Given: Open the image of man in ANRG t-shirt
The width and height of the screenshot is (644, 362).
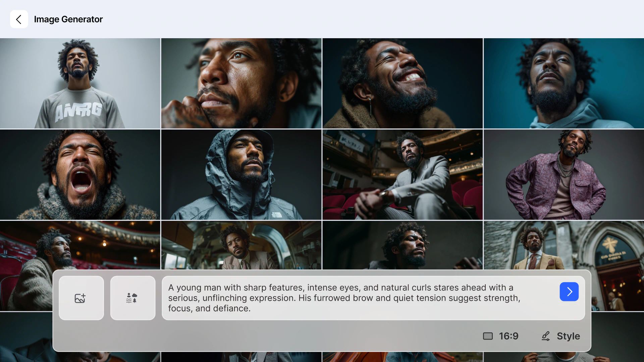Looking at the screenshot, I should click(80, 83).
